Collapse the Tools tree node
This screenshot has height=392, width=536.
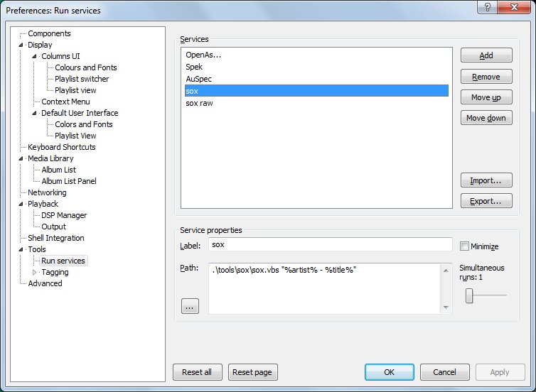(21, 249)
